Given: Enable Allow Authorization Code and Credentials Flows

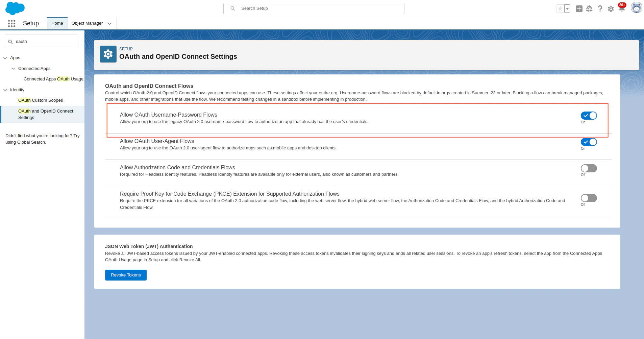Looking at the screenshot, I should (x=588, y=168).
